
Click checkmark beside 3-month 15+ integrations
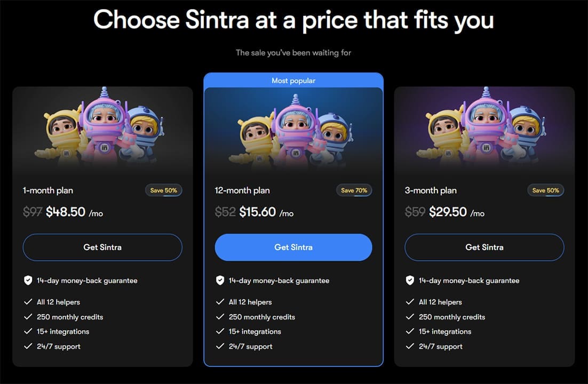click(410, 332)
